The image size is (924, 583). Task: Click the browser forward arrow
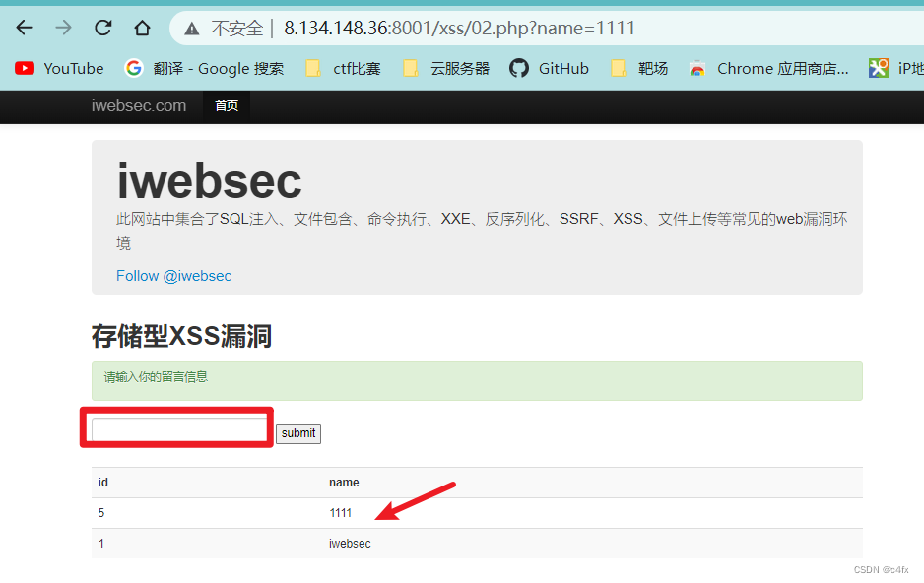point(63,28)
